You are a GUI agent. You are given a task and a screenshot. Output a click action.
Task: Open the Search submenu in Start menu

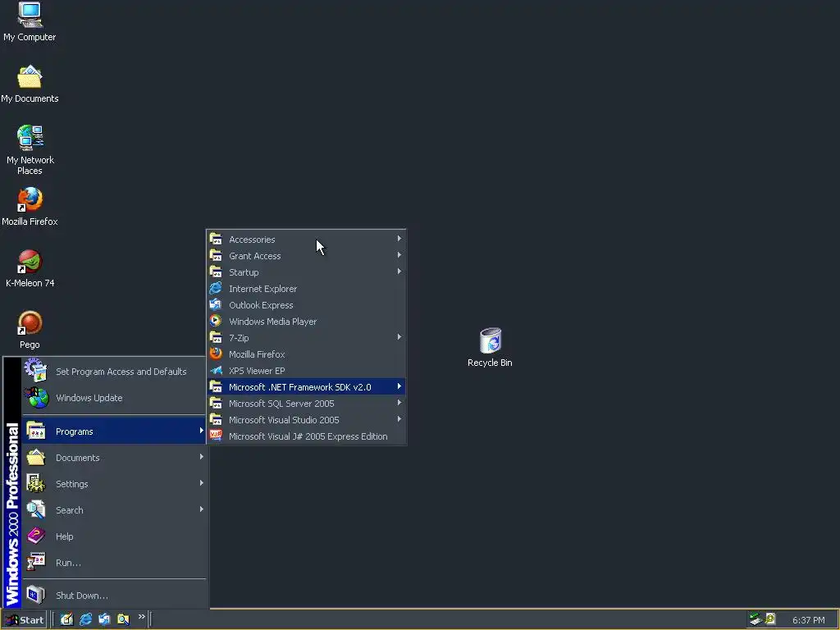pos(114,510)
